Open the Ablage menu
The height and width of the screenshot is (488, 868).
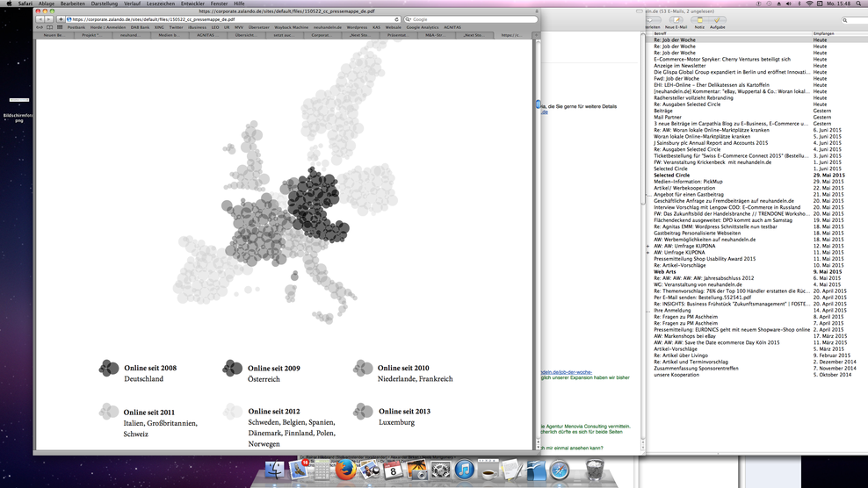[x=46, y=4]
